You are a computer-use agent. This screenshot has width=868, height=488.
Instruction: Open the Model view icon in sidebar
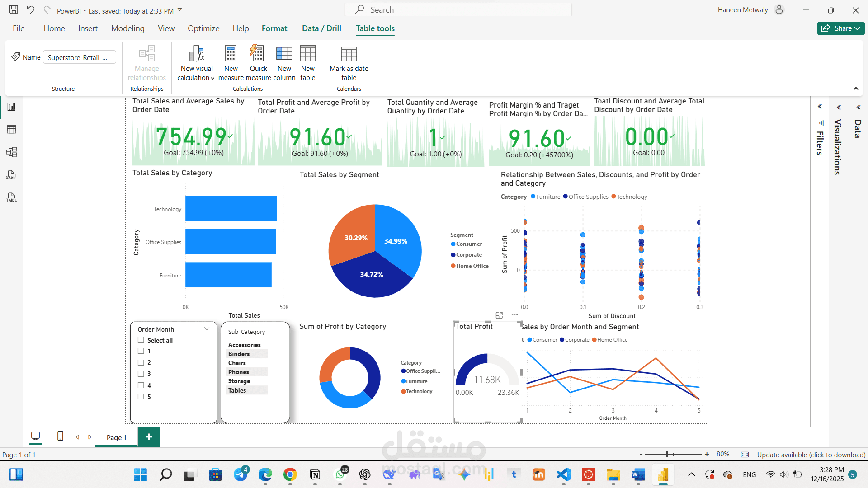point(11,152)
